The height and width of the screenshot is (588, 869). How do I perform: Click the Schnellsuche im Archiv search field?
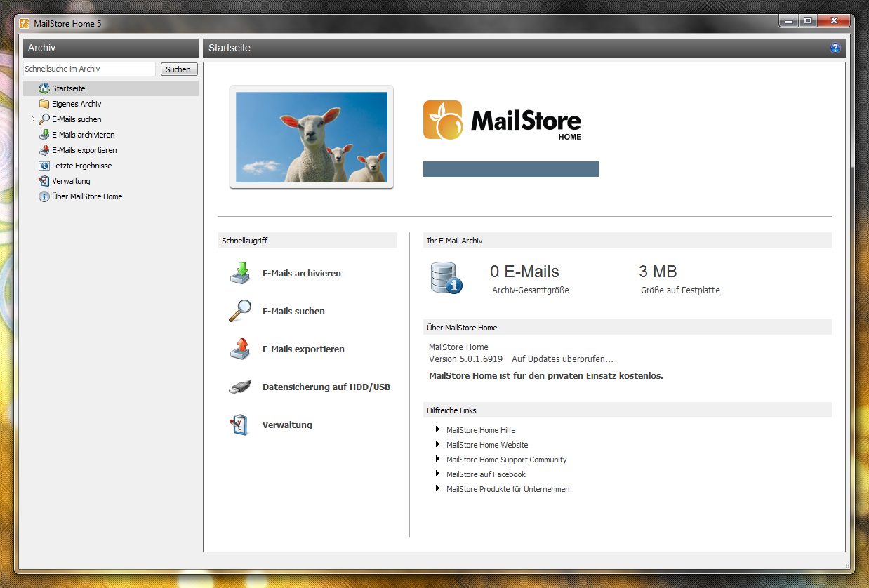[x=89, y=69]
